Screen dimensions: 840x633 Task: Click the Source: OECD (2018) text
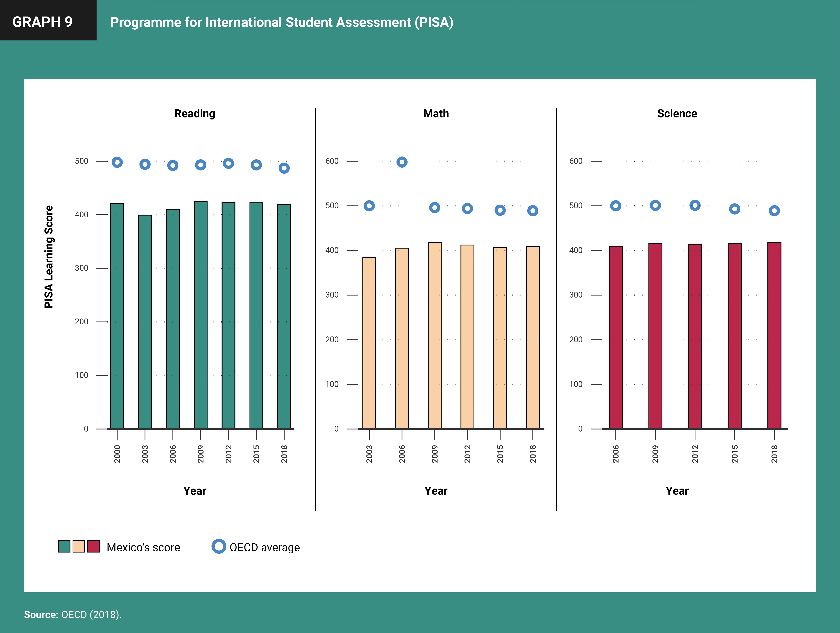click(x=73, y=614)
